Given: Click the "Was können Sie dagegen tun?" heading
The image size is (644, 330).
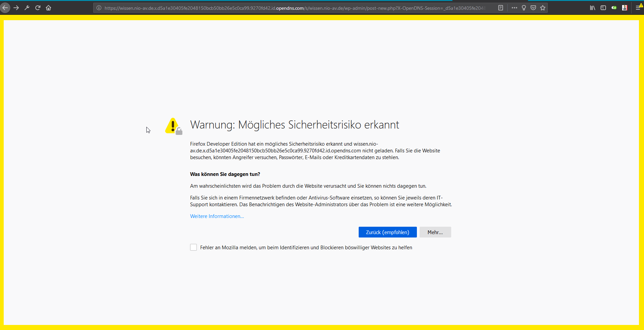Looking at the screenshot, I should tap(225, 174).
